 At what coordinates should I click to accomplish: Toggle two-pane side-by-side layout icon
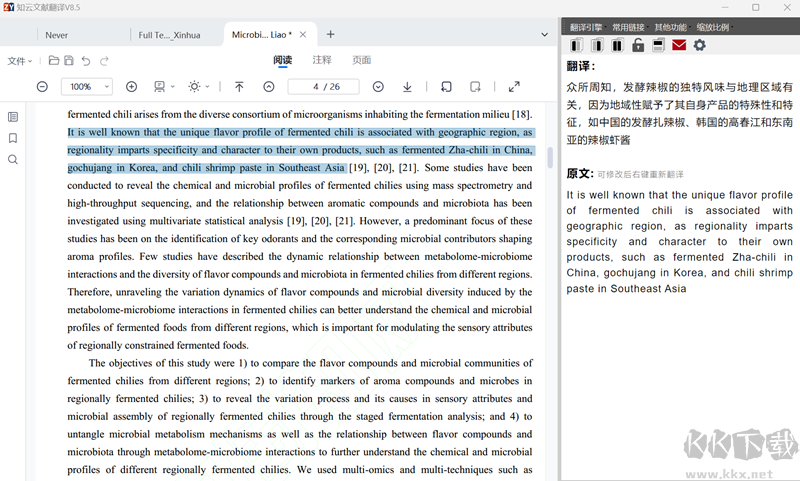(617, 45)
